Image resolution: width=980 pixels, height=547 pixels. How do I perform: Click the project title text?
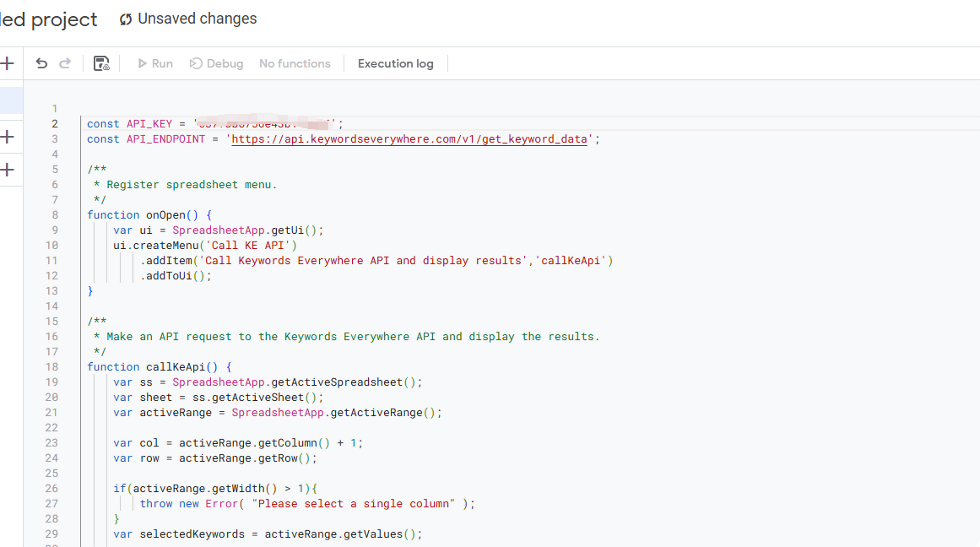pyautogui.click(x=49, y=19)
